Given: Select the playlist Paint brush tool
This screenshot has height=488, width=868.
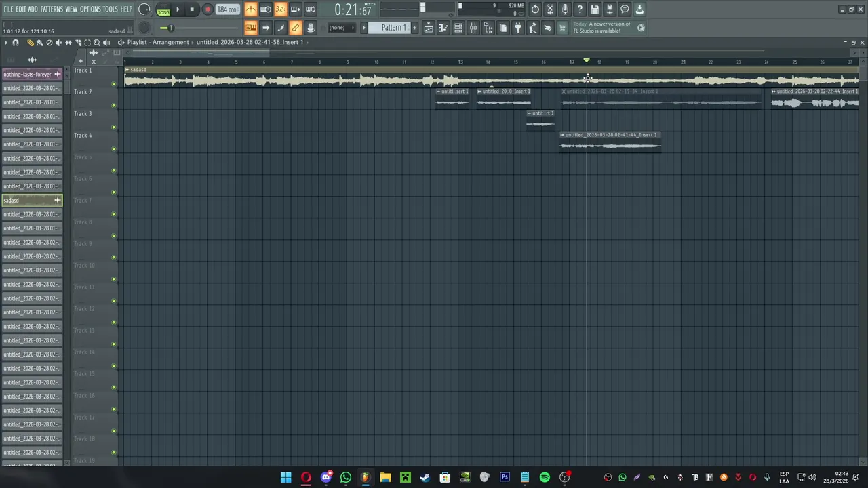Looking at the screenshot, I should (x=40, y=43).
